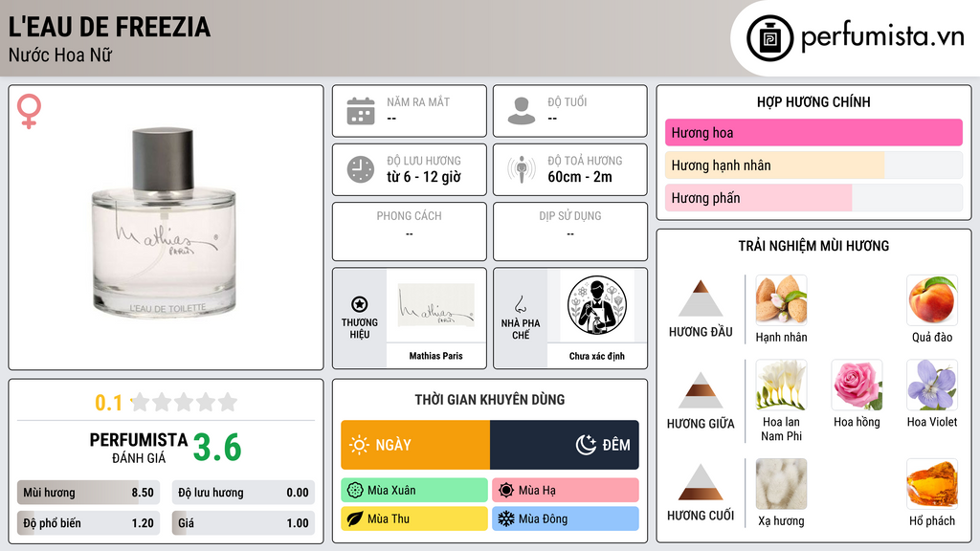Click the Hoa hồng rose note image

[857, 385]
